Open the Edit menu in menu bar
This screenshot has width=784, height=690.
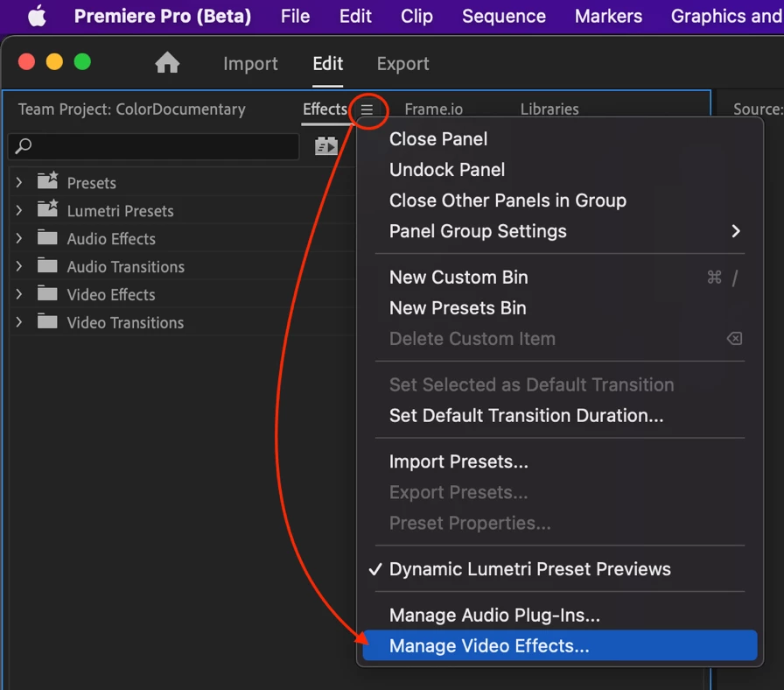355,16
